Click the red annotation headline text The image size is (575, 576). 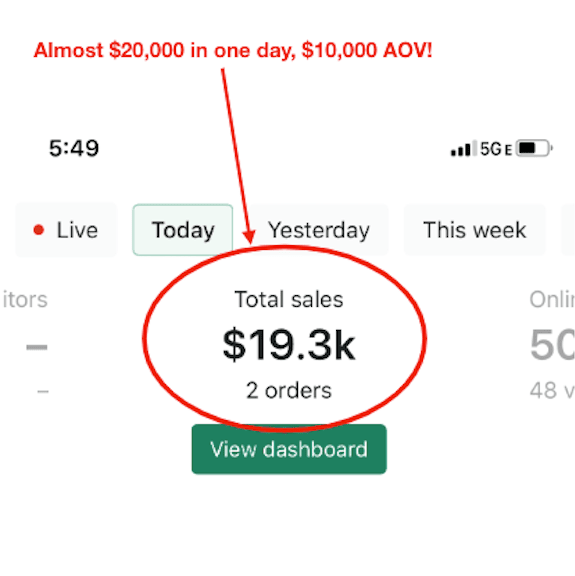point(233,50)
